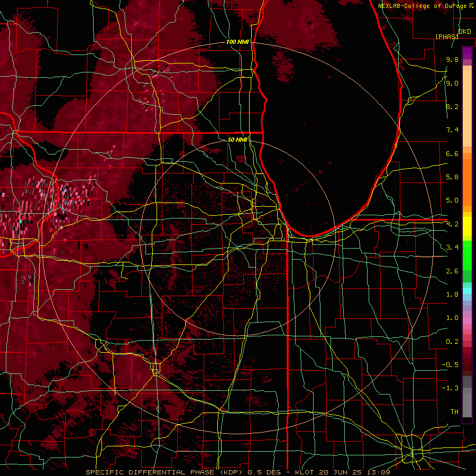Viewport: 476px width, 476px height.
Task: Select the 50 NMI range ring label
Action: coord(237,140)
